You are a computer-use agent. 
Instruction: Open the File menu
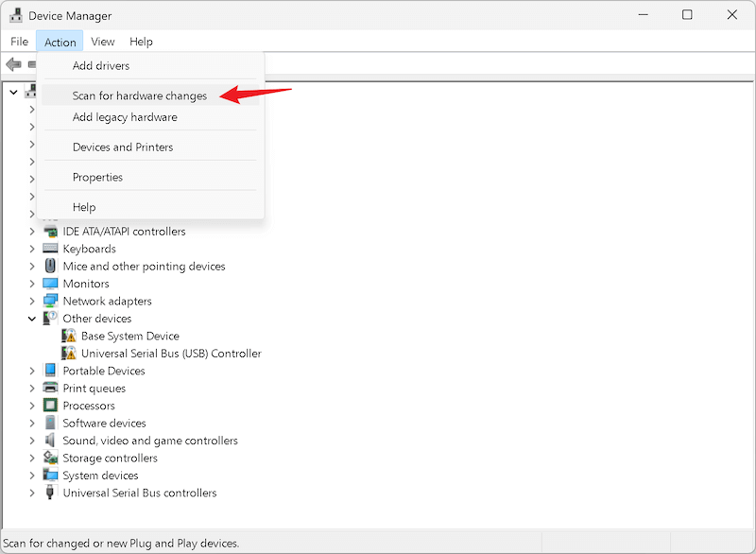pos(19,42)
